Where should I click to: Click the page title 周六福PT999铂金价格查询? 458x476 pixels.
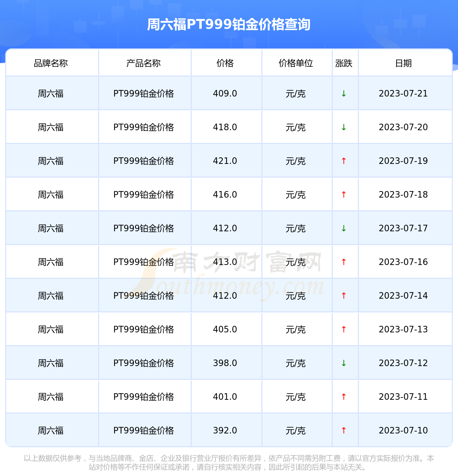click(229, 25)
